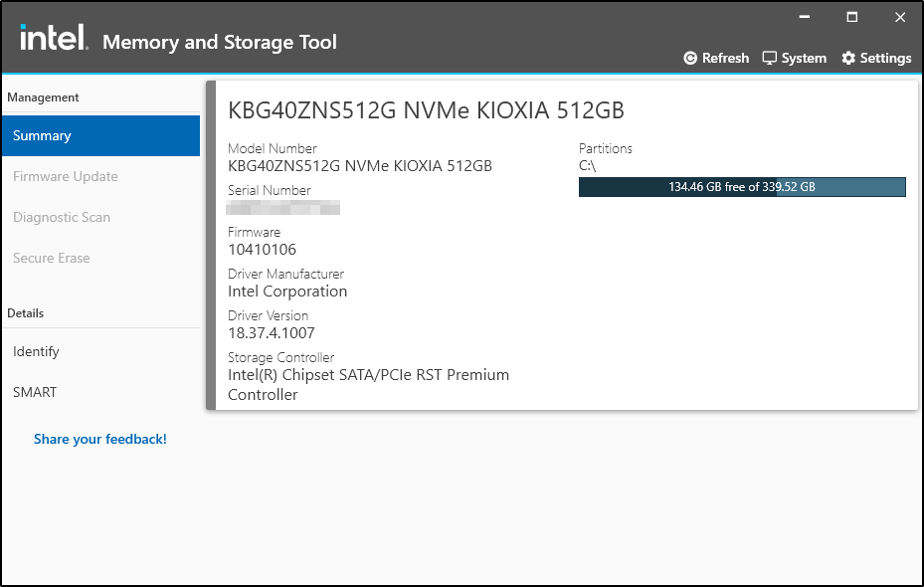
Task: Click the Settings label text
Action: (885, 58)
